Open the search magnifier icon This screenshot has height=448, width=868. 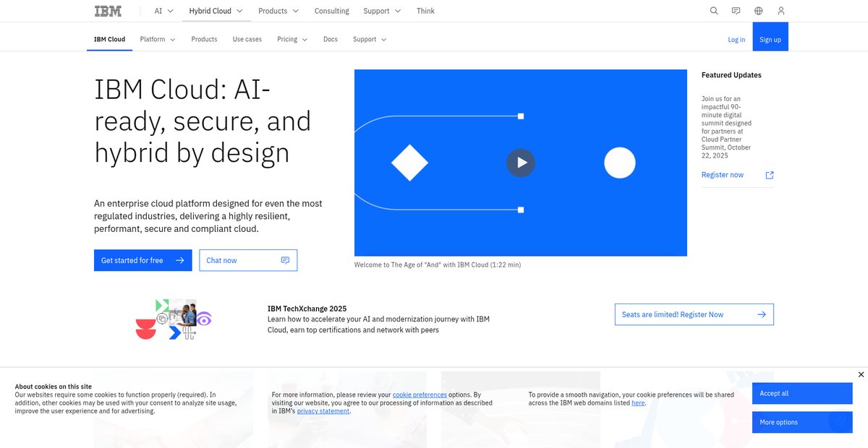point(714,11)
